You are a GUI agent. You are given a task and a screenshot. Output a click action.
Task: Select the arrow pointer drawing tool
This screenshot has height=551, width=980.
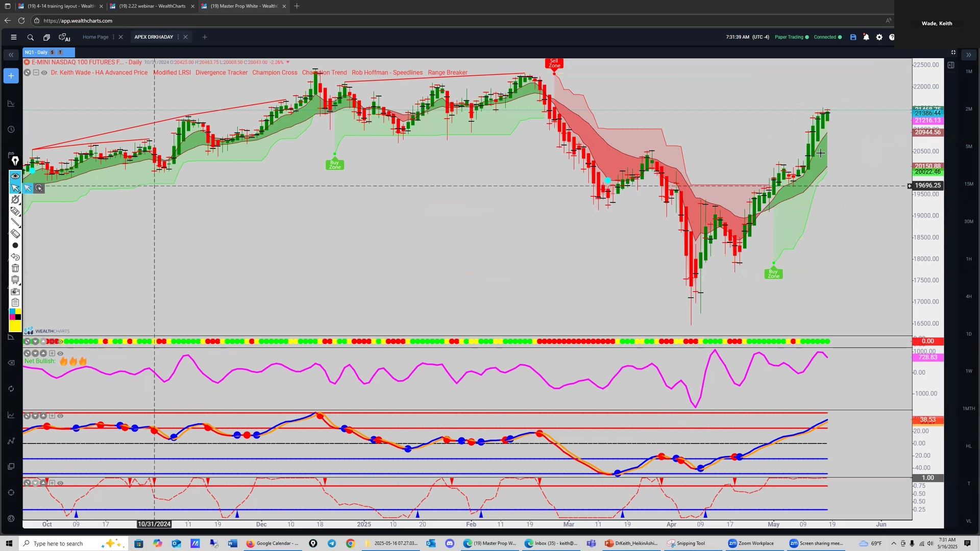point(15,188)
